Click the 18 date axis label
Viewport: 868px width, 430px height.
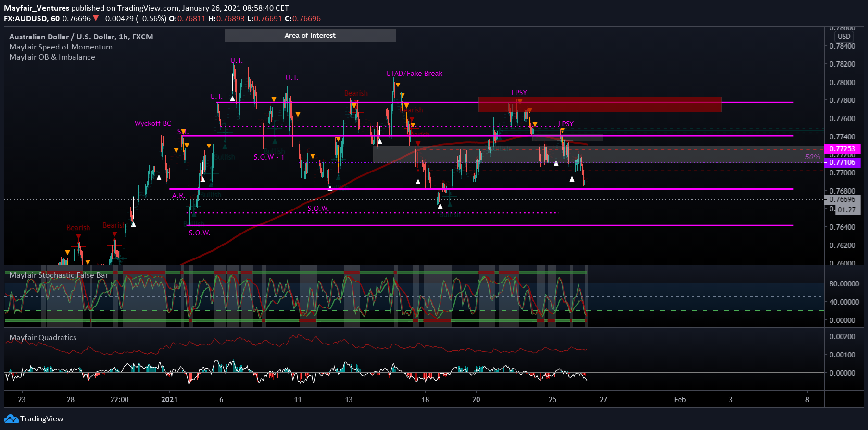(x=425, y=400)
